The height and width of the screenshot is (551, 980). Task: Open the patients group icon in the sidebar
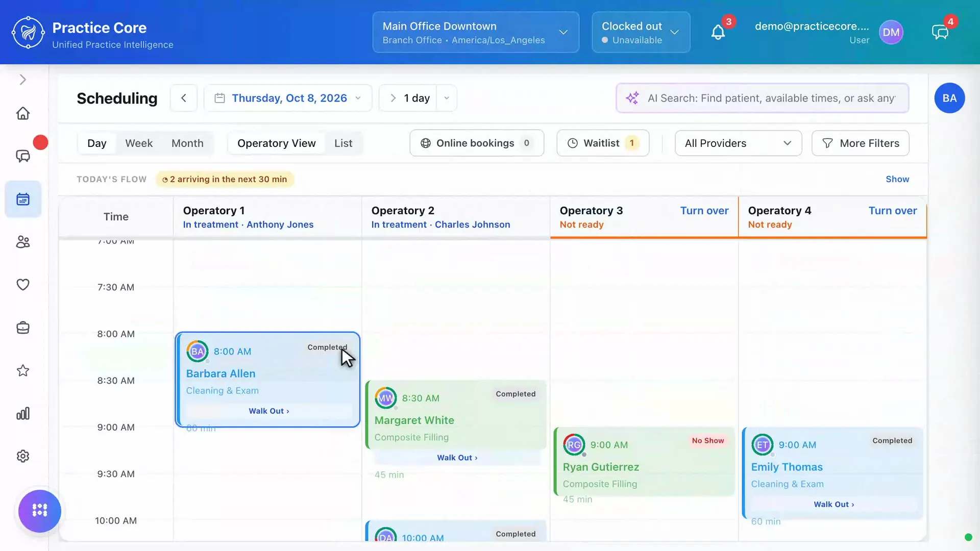[23, 242]
